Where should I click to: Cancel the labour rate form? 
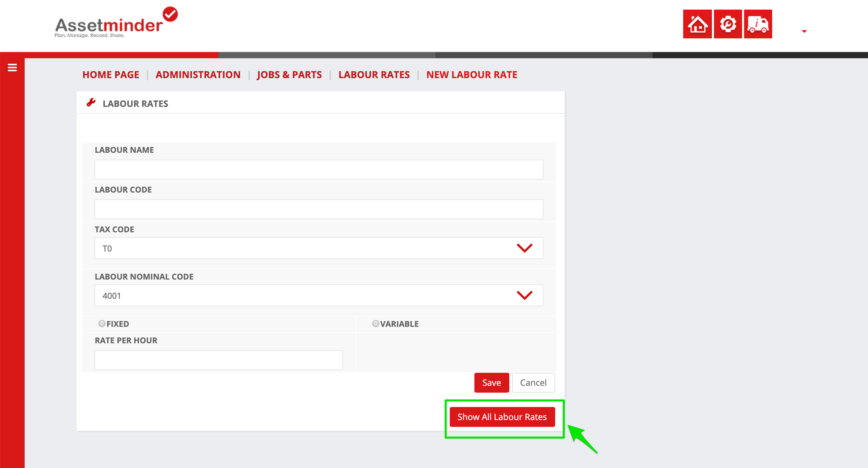[x=533, y=383]
